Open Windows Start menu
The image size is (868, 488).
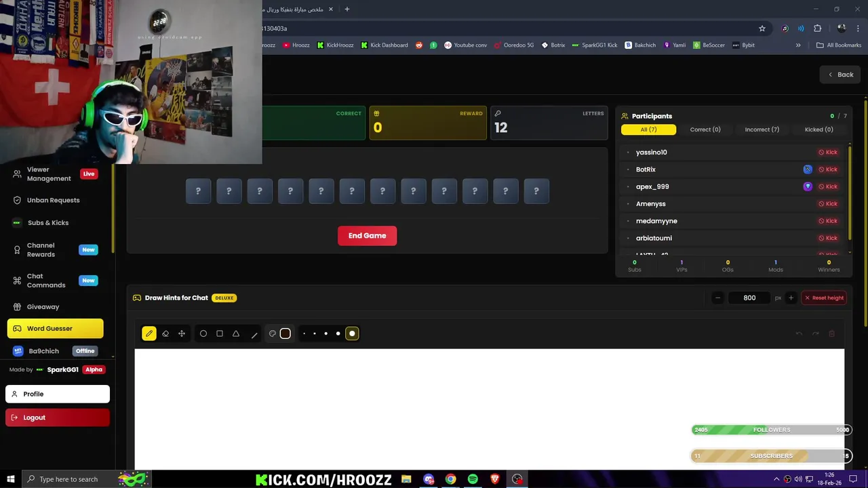point(11,479)
